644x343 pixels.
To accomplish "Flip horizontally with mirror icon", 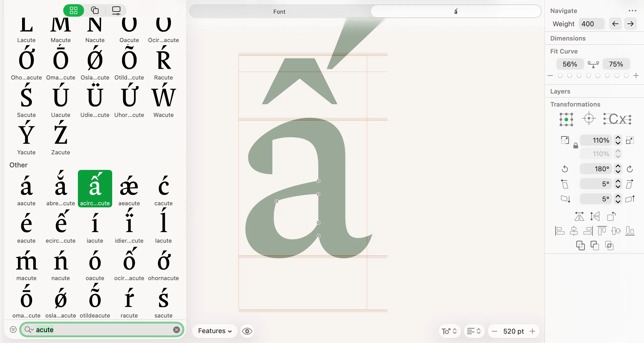I will tap(579, 216).
